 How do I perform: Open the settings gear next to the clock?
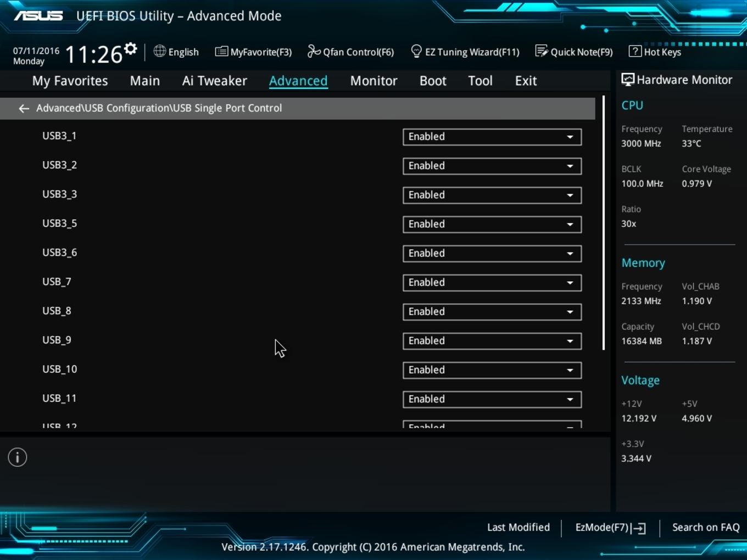(x=130, y=49)
